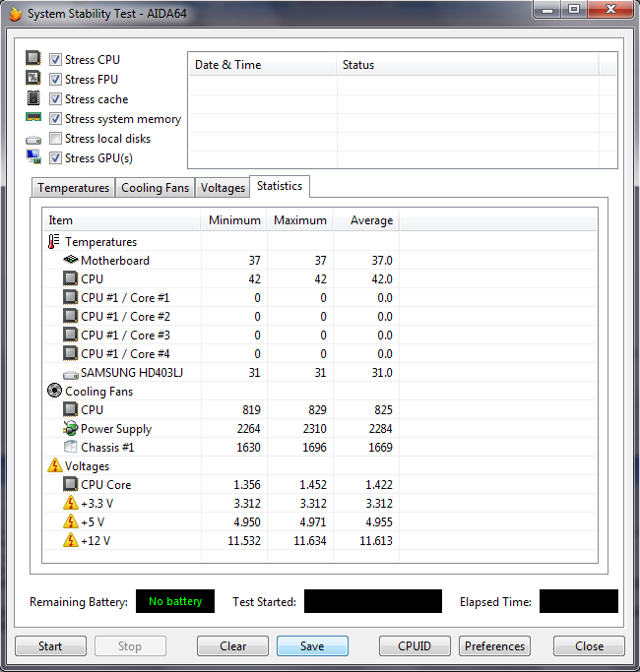640x672 pixels.
Task: Click the CPU Core average value 1.422
Action: click(x=379, y=485)
